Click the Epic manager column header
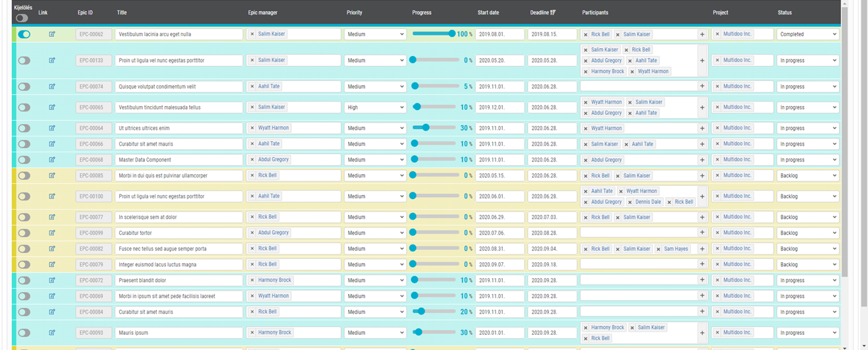868x350 pixels. click(x=264, y=13)
